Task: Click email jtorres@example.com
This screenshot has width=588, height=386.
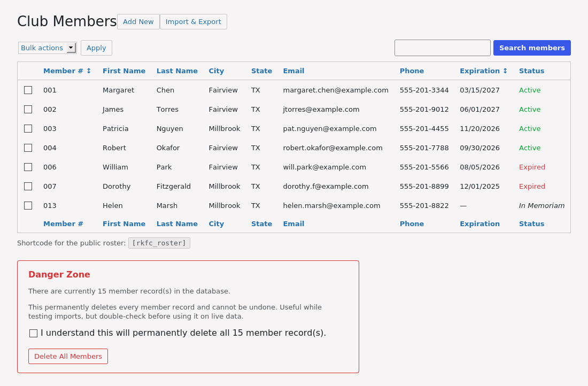Action: tap(321, 109)
